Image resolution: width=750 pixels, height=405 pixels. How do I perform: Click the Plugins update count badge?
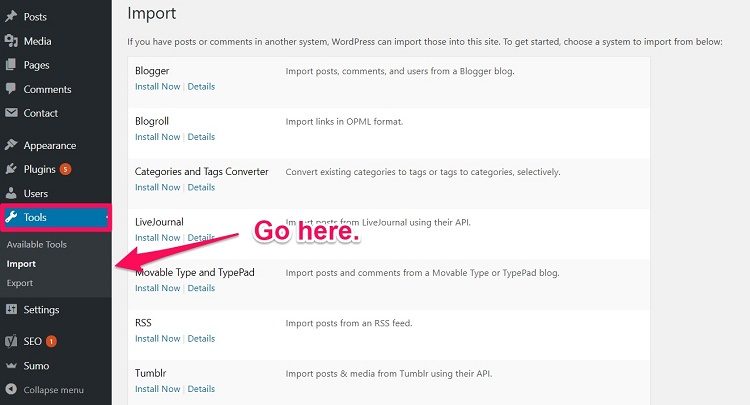tap(66, 169)
